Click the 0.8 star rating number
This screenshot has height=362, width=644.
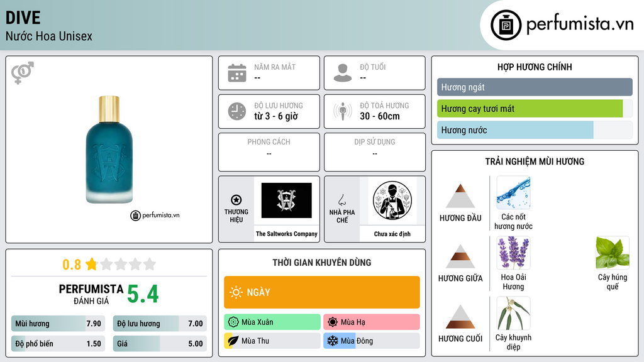pos(72,265)
